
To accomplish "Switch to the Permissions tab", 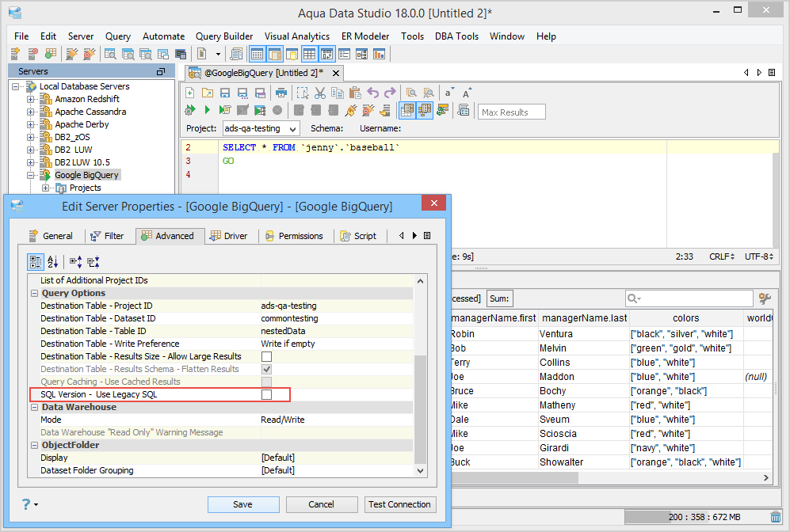I will point(294,236).
